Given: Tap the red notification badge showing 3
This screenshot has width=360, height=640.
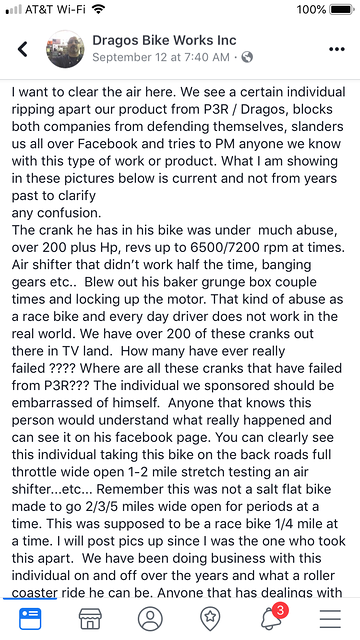Looking at the screenshot, I should tap(280, 610).
